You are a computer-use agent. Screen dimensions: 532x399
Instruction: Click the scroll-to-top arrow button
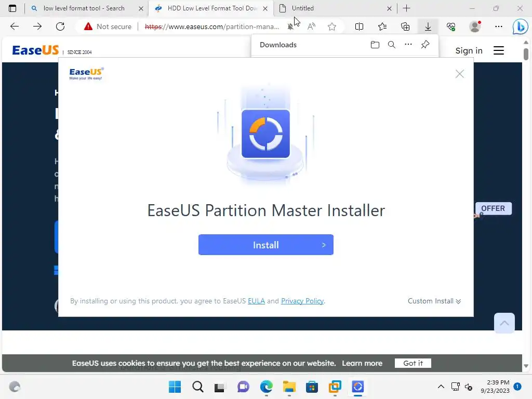click(x=504, y=323)
